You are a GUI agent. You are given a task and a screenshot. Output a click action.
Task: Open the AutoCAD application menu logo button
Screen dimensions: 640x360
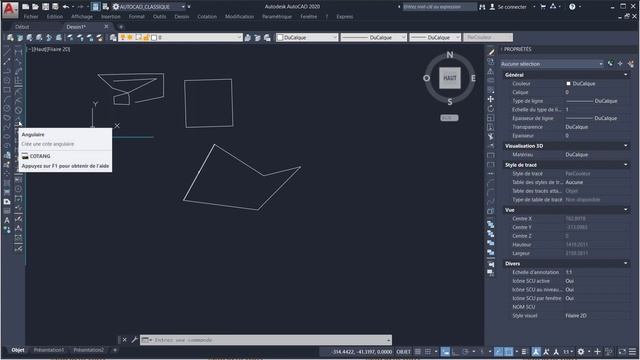pyautogui.click(x=10, y=9)
